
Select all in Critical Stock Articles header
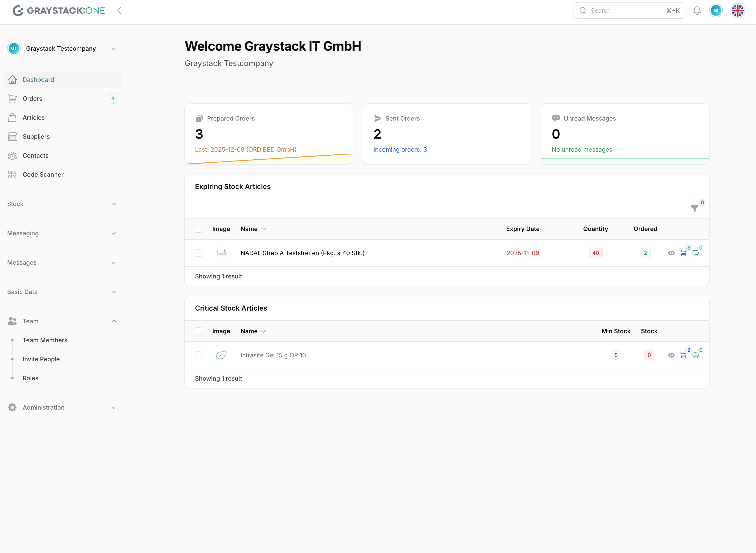[198, 331]
